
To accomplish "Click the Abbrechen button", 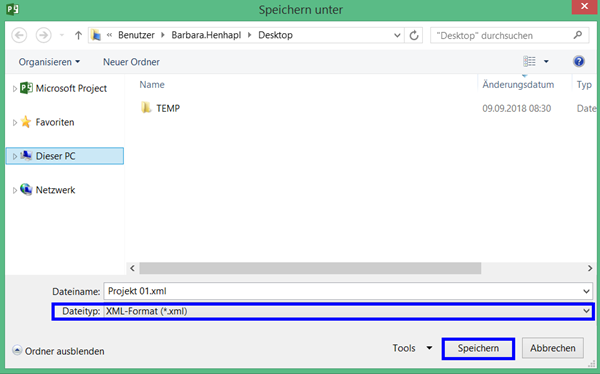I will (x=553, y=348).
